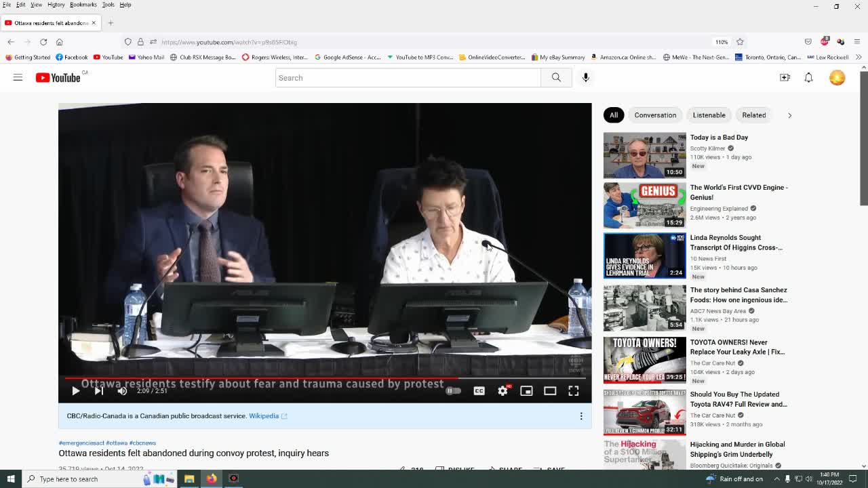Enter fullscreen mode icon
This screenshot has height=488, width=868.
click(574, 391)
